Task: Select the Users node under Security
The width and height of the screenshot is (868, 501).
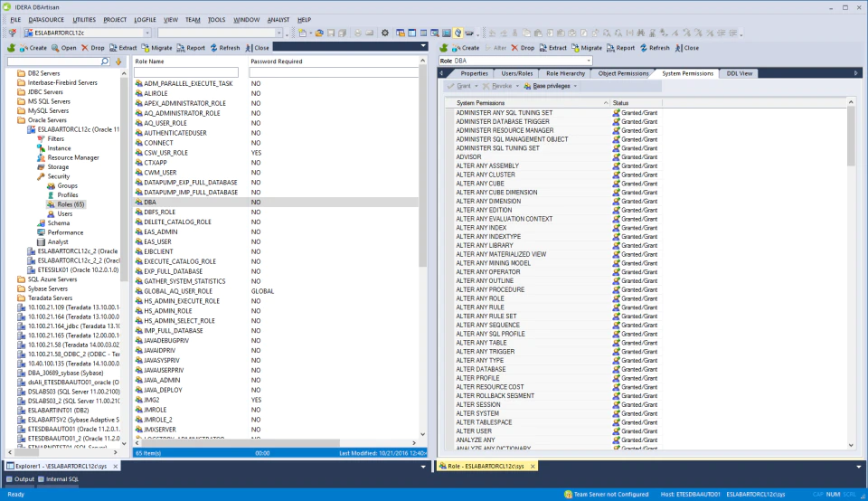Action: click(x=65, y=213)
